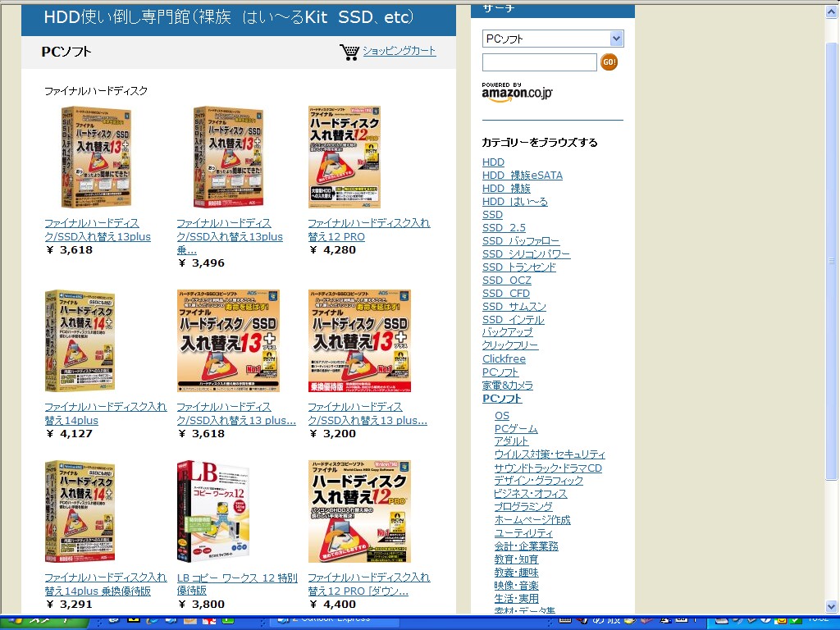Open the 生活・実用 subcategory

tap(517, 598)
